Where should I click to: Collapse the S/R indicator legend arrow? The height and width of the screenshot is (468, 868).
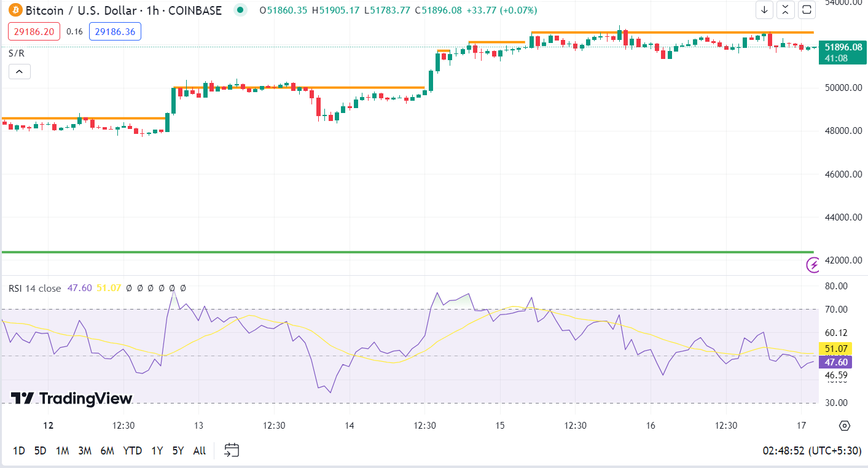[19, 72]
